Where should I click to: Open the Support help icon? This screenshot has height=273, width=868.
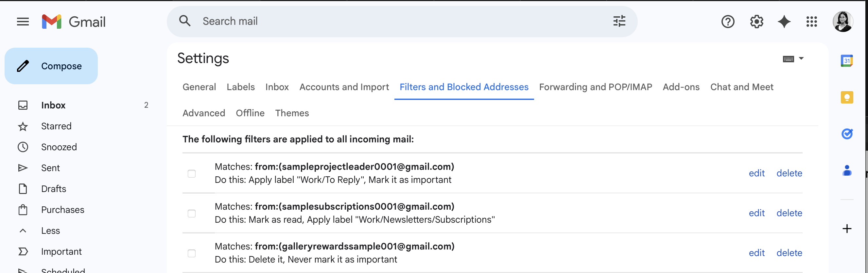click(x=727, y=22)
